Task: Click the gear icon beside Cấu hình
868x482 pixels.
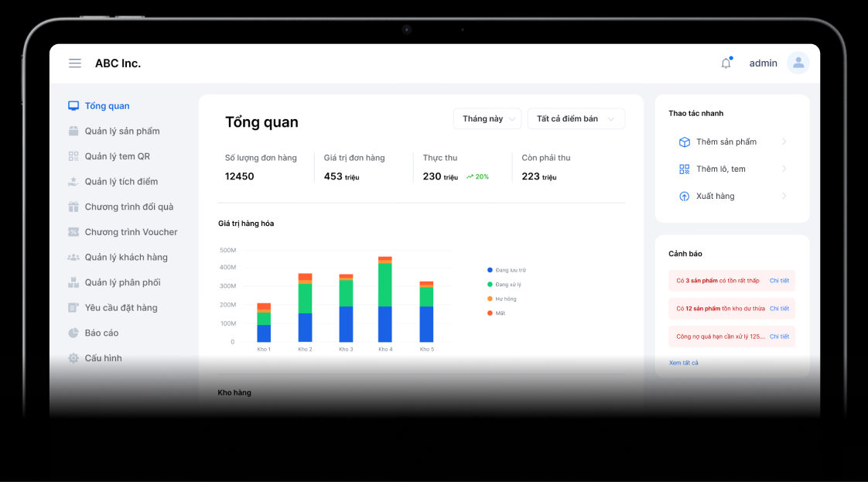Action: (x=73, y=358)
